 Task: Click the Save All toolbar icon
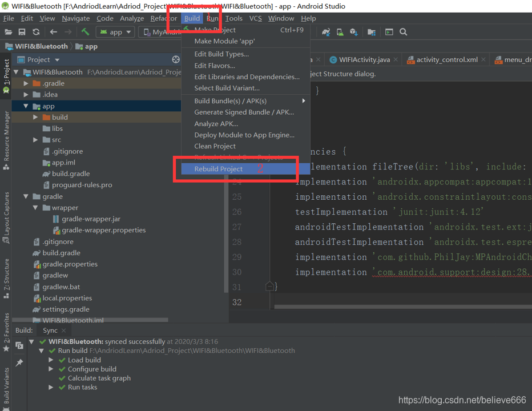[22, 32]
